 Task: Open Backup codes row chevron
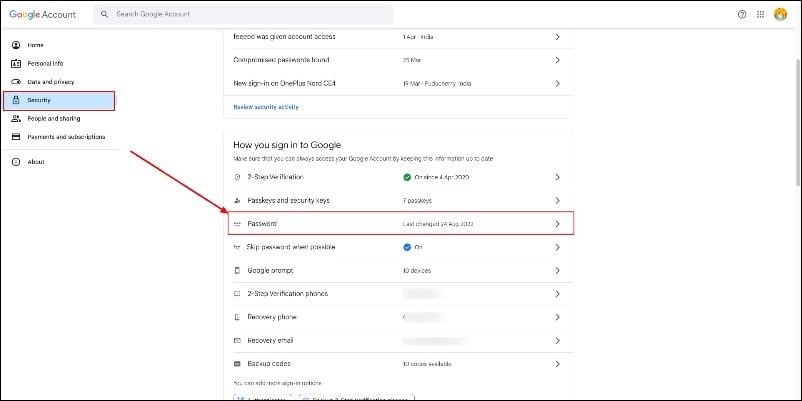tap(558, 364)
